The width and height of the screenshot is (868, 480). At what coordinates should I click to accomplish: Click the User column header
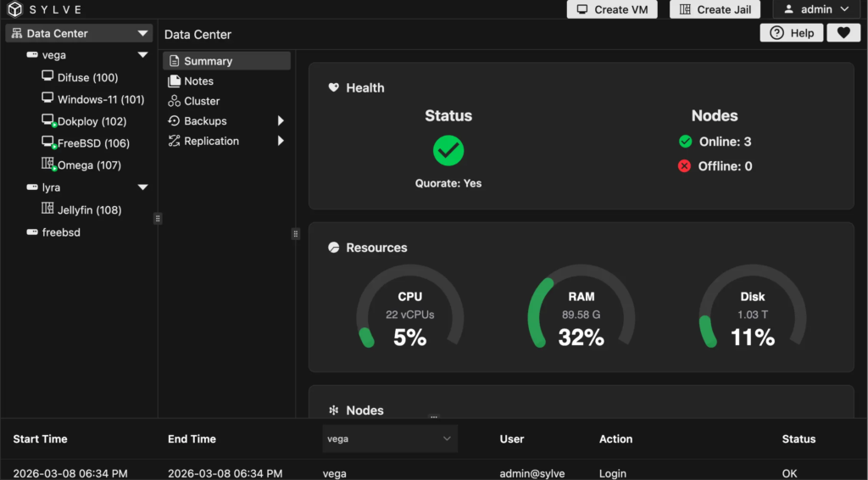point(511,439)
